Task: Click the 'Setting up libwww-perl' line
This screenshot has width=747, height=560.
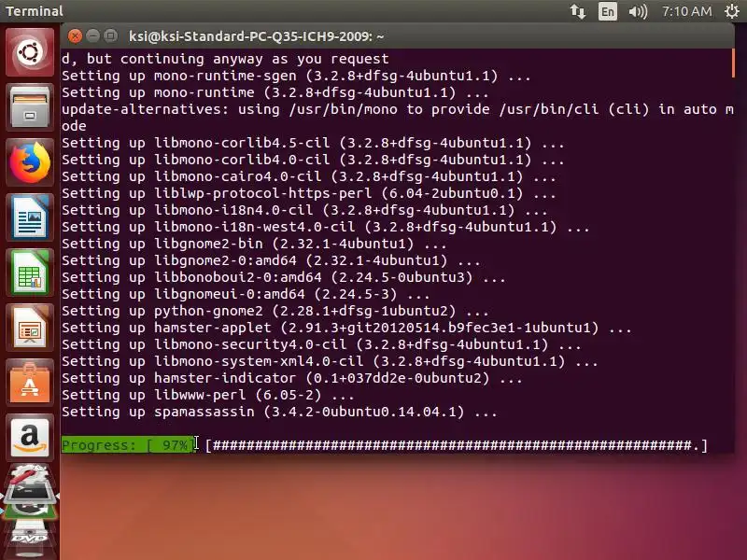Action: coord(207,395)
